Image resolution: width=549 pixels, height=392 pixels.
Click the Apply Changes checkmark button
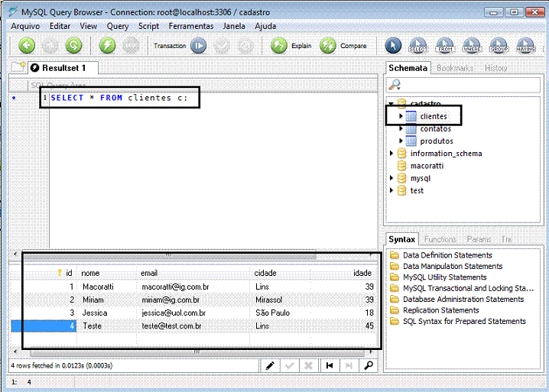(x=290, y=366)
